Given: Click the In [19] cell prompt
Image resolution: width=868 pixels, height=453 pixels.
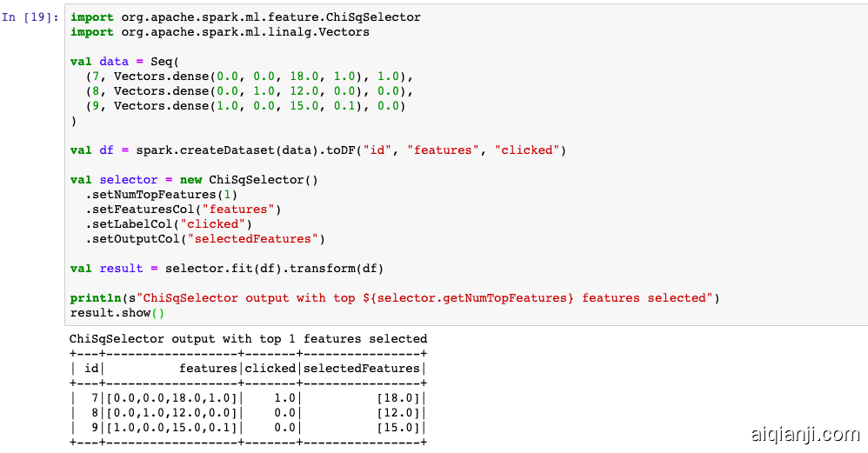Looking at the screenshot, I should pyautogui.click(x=30, y=17).
